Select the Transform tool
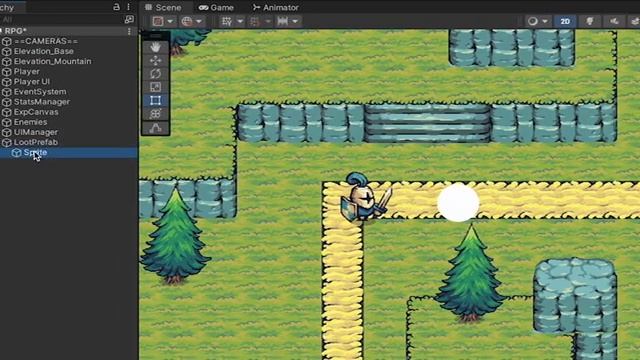640x360 pixels. tap(155, 114)
